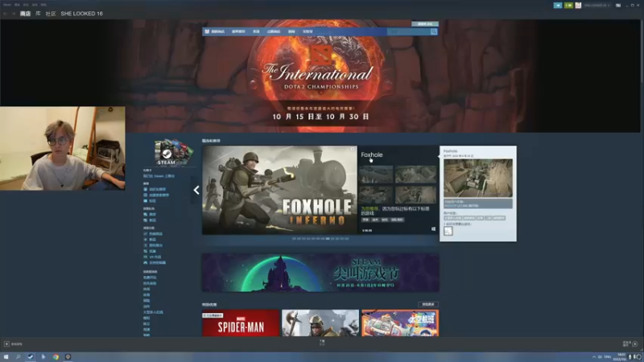Click the magnifier search icon in store bar
Screen dimensions: 644x362
click(434, 31)
